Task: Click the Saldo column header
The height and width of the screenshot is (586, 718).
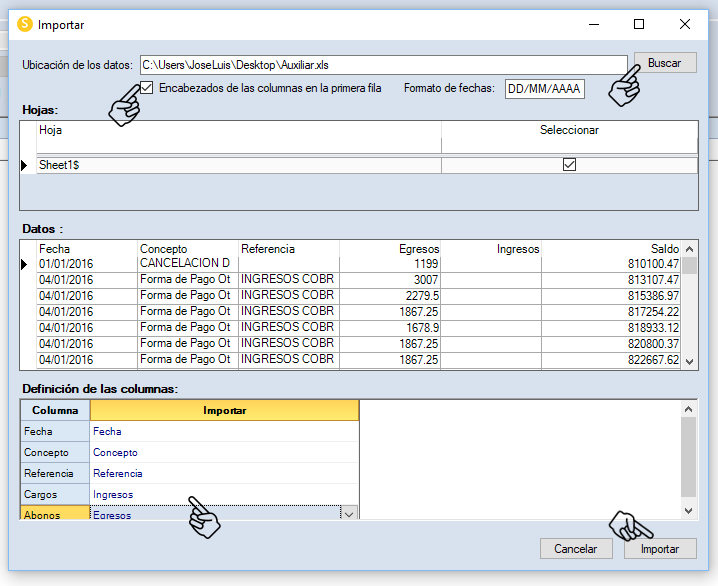Action: (x=611, y=249)
